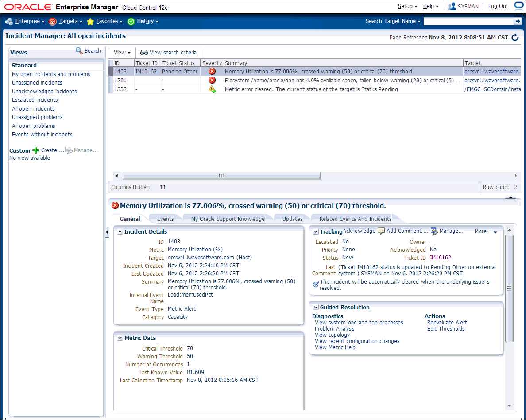Click the details pane vertical scrollbar thumb
The image size is (526, 420).
click(509, 289)
